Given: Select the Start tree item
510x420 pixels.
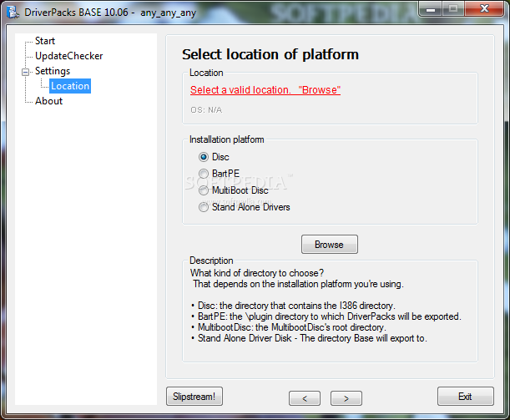Looking at the screenshot, I should (45, 41).
